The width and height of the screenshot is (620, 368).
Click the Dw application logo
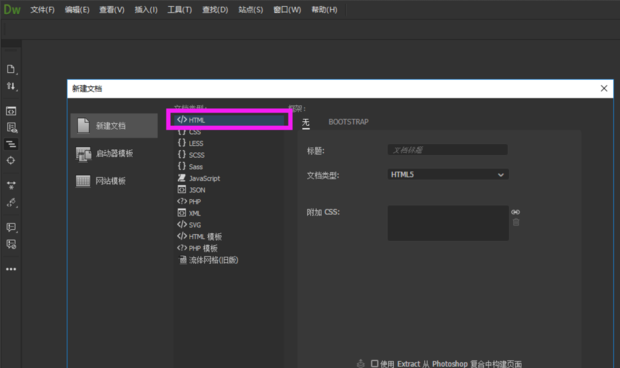tap(12, 9)
